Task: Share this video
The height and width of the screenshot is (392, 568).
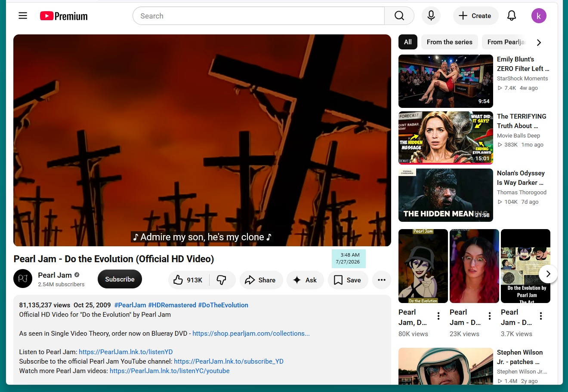Action: coord(261,280)
